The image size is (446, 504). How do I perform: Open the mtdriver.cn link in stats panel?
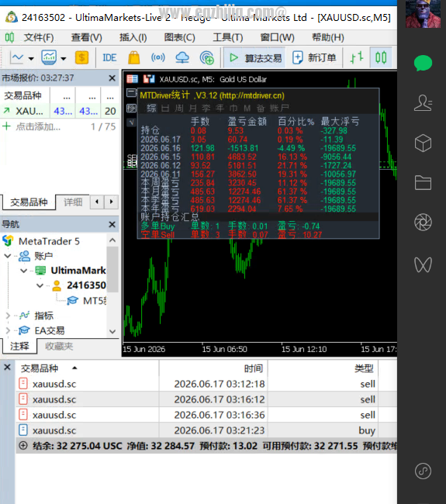tap(252, 96)
